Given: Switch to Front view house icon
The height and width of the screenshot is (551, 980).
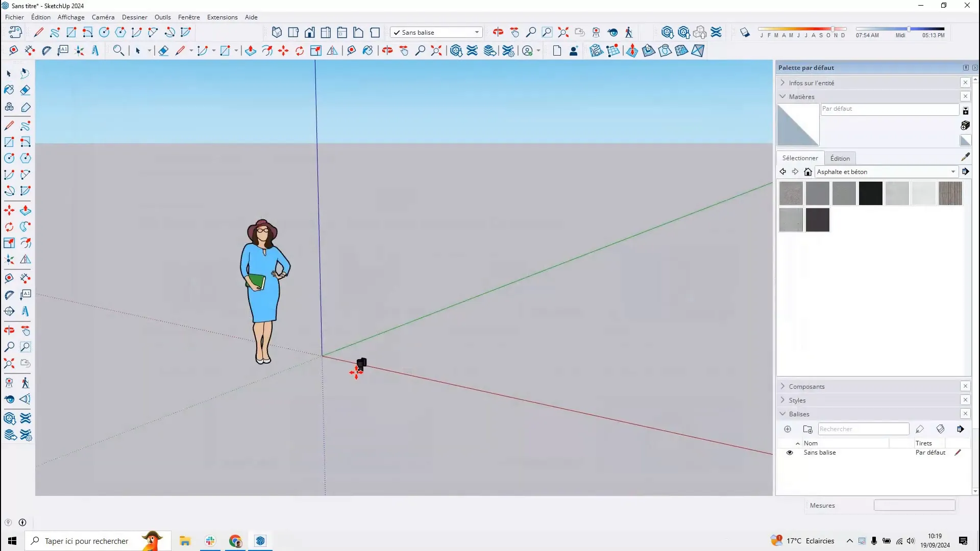Looking at the screenshot, I should tap(309, 32).
